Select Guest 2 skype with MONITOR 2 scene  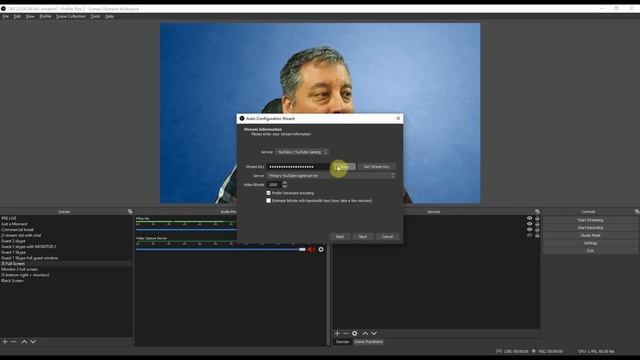coord(66,247)
